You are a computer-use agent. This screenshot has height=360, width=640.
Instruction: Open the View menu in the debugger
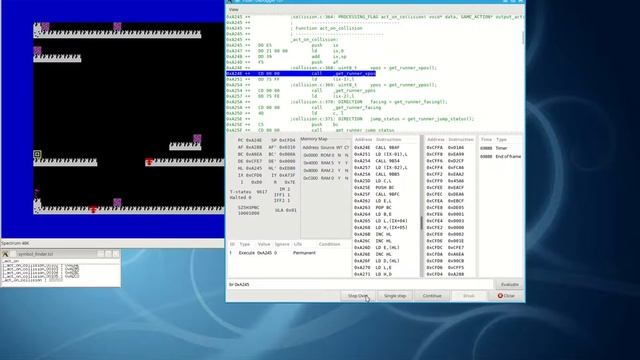pos(233,9)
